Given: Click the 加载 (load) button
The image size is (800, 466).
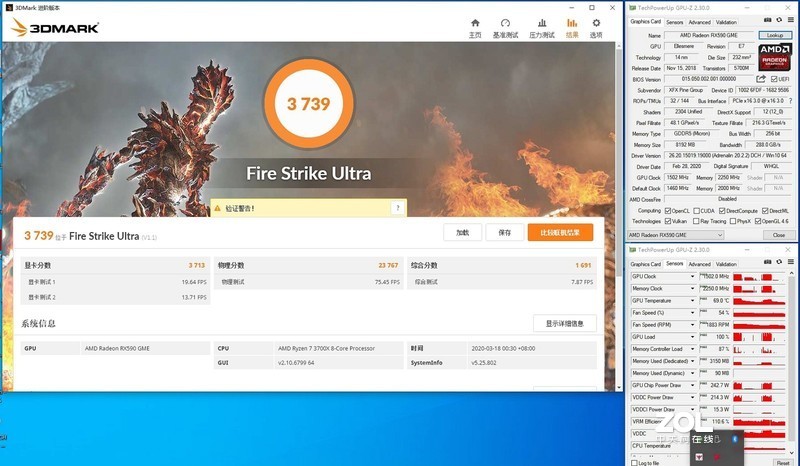Looking at the screenshot, I should click(463, 233).
